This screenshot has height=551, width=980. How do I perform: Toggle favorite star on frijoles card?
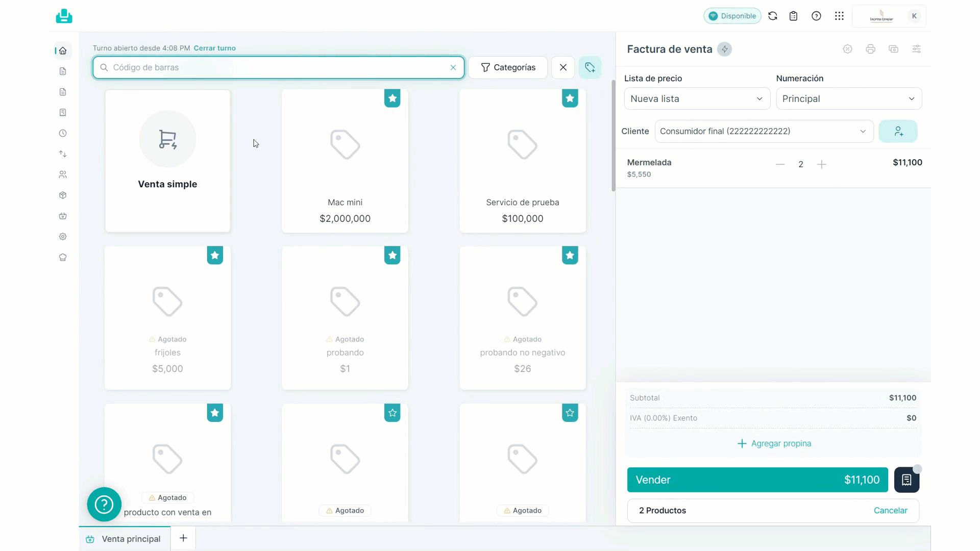[x=215, y=255]
